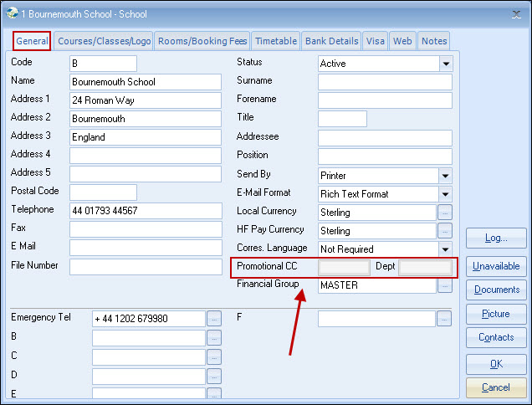This screenshot has width=532, height=405.
Task: Click the Documents button
Action: [496, 290]
